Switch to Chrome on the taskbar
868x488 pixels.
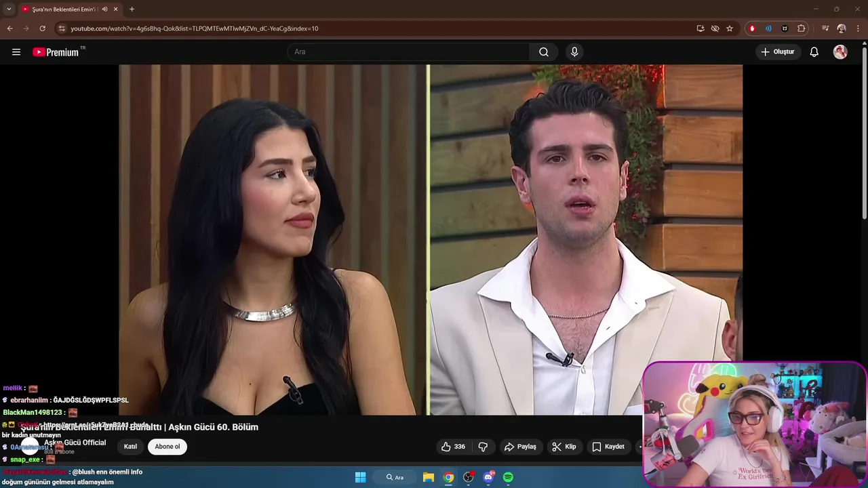point(448,477)
